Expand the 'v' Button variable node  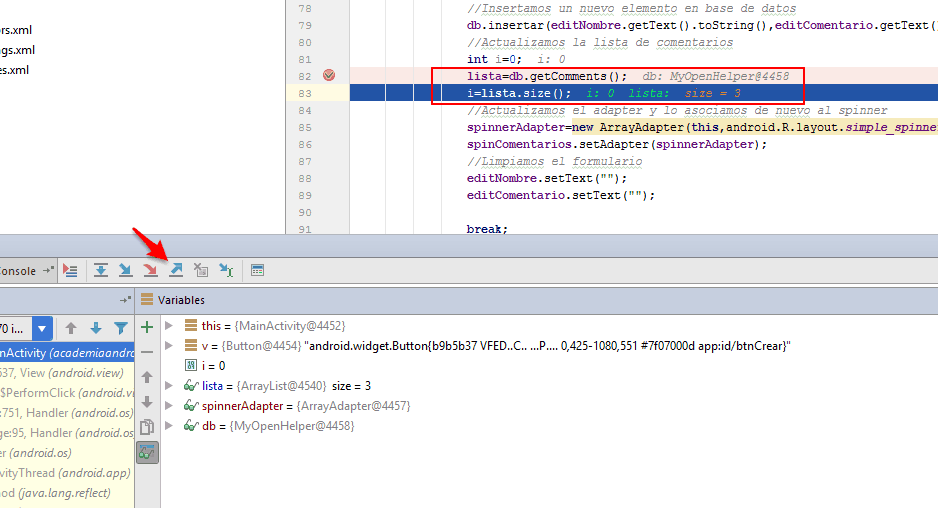pos(169,345)
